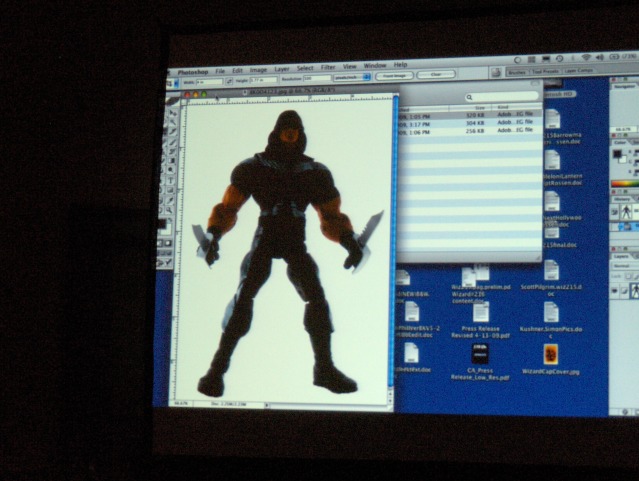Toggle layer visibility eye in Layers palette
The height and width of the screenshot is (481, 639).
(x=615, y=290)
